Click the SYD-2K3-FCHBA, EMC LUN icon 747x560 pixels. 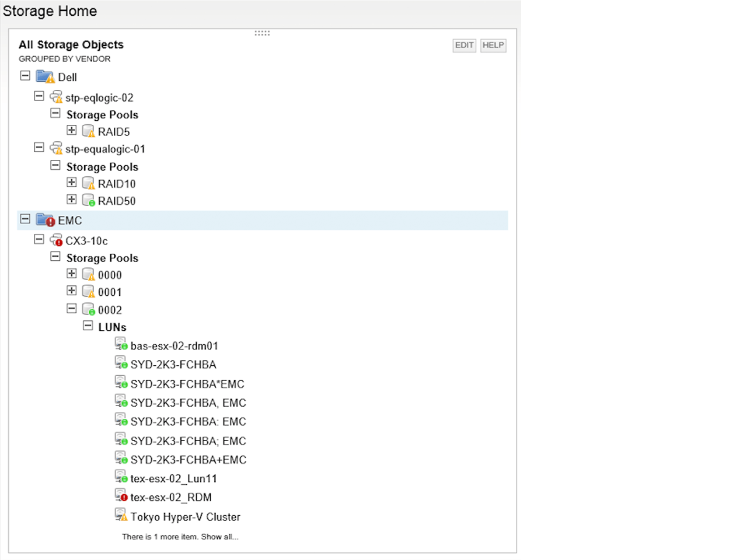(x=121, y=401)
